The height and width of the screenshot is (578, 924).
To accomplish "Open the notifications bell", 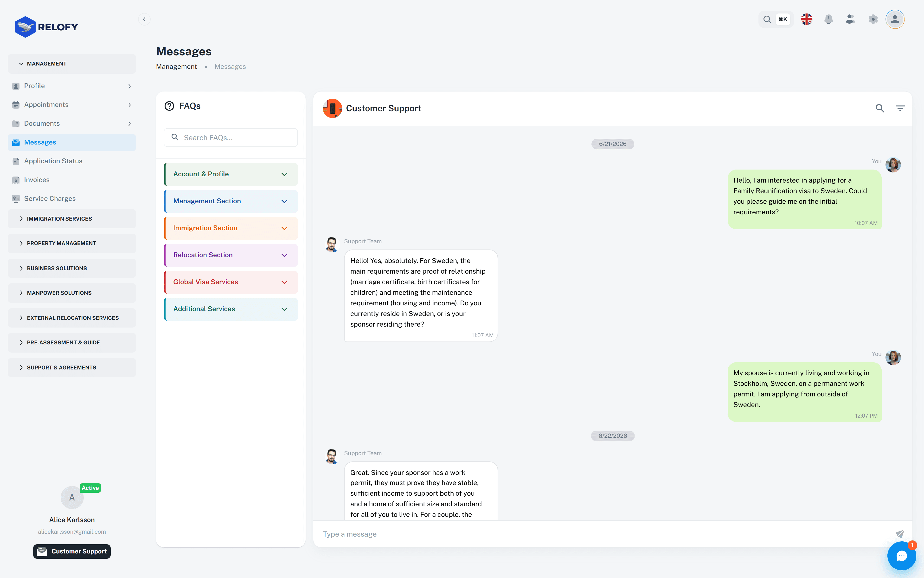I will pyautogui.click(x=828, y=19).
